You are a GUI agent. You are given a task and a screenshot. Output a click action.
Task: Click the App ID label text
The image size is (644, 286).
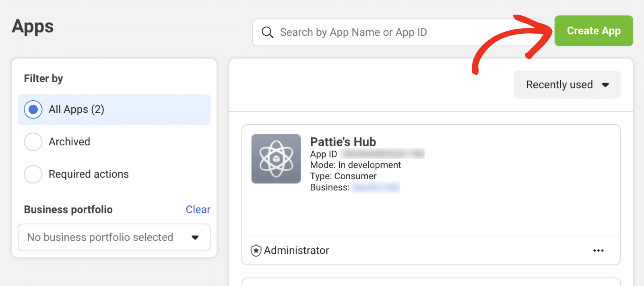[324, 154]
